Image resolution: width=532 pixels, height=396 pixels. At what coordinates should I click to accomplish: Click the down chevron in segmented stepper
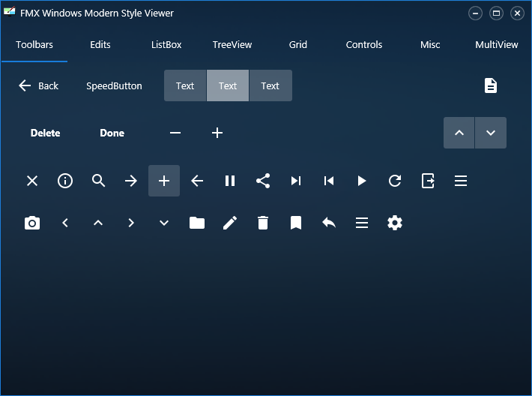click(x=491, y=133)
